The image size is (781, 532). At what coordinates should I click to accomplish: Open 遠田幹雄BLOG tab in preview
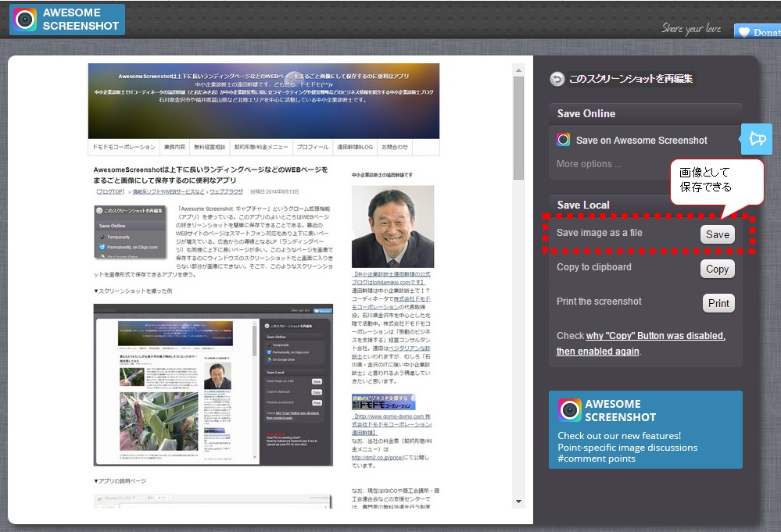click(355, 148)
